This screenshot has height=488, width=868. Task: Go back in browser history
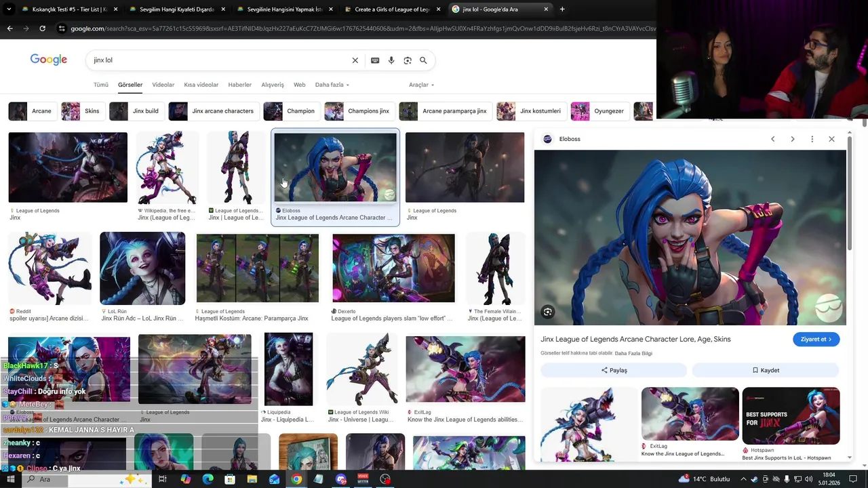[9, 28]
